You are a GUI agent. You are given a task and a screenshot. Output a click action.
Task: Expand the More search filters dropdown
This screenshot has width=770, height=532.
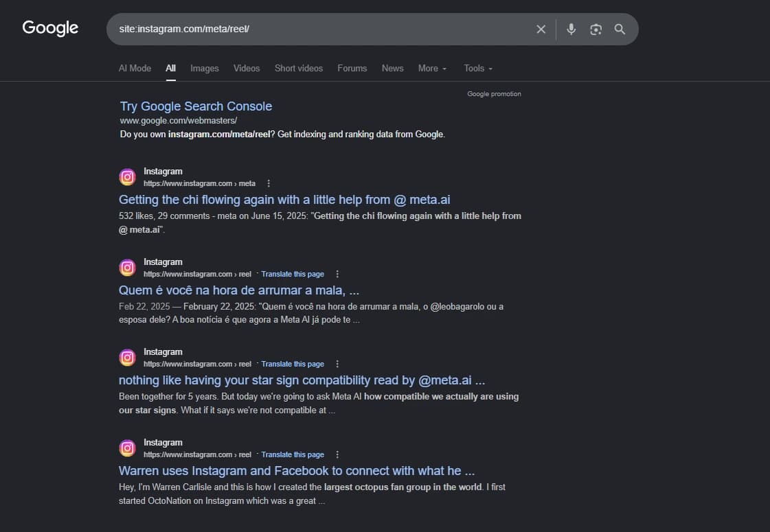click(432, 68)
